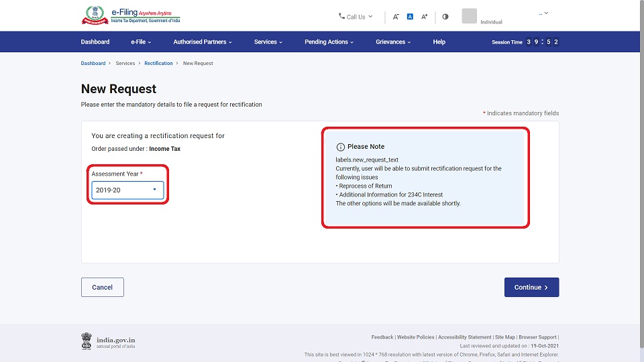644x362 pixels.
Task: Click the e-Filing portal logo
Action: [x=131, y=15]
